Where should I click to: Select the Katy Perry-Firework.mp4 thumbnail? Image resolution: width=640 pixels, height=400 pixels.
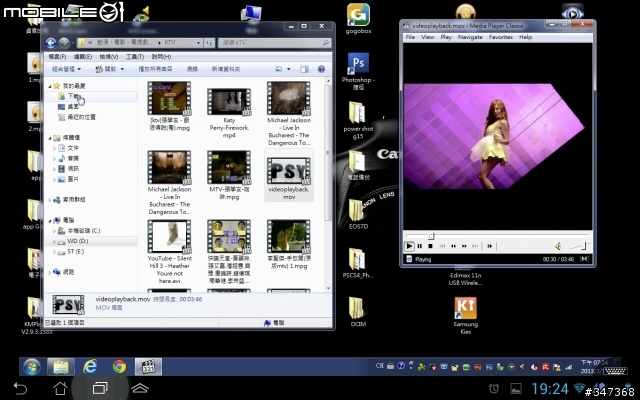(x=228, y=102)
